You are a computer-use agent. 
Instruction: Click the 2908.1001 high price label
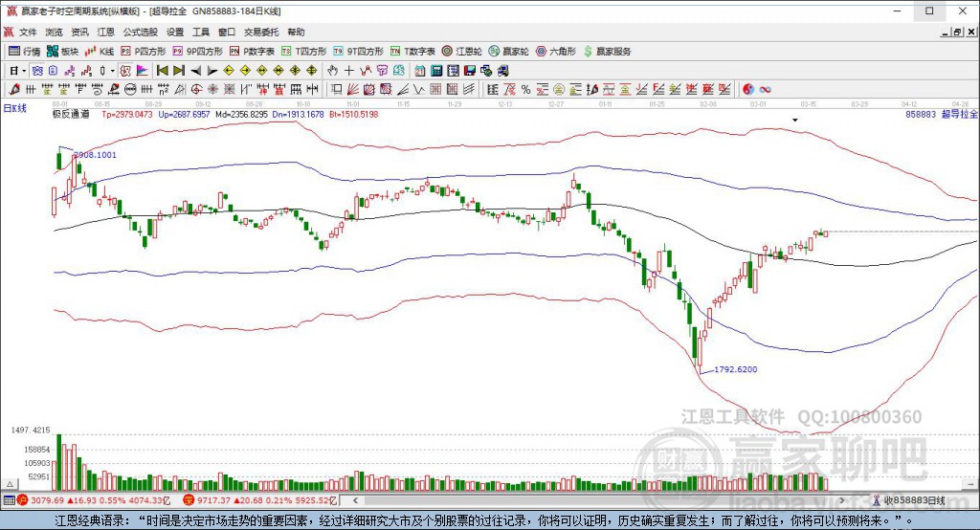(95, 155)
